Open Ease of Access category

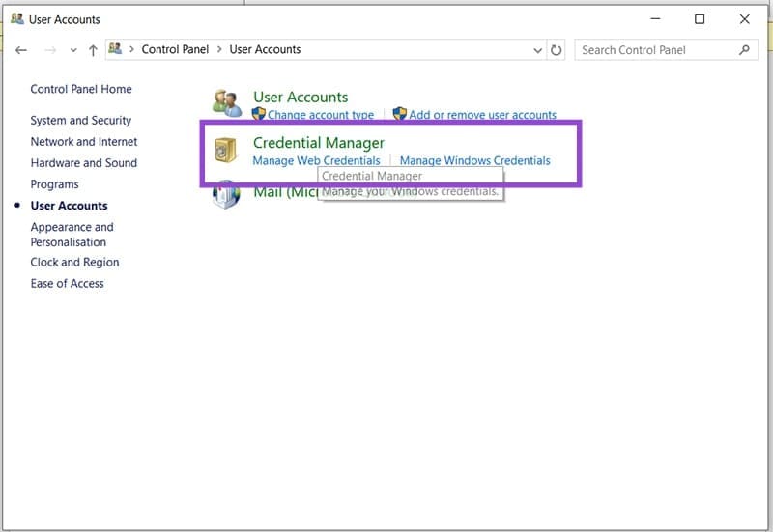pyautogui.click(x=67, y=283)
